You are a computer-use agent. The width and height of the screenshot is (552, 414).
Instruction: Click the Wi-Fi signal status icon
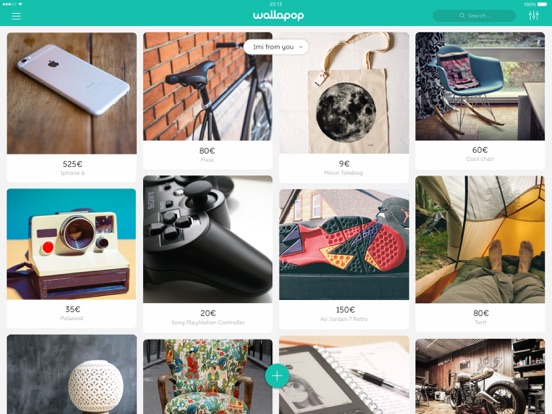20,4
